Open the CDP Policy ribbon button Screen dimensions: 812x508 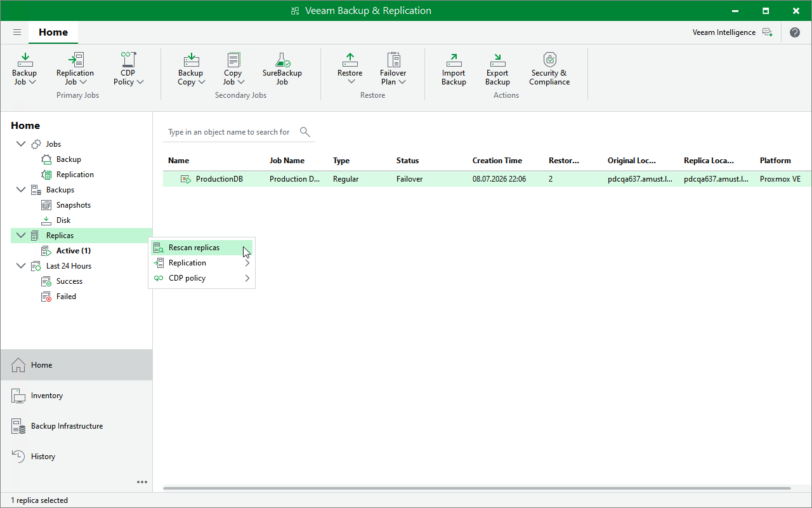click(x=128, y=69)
